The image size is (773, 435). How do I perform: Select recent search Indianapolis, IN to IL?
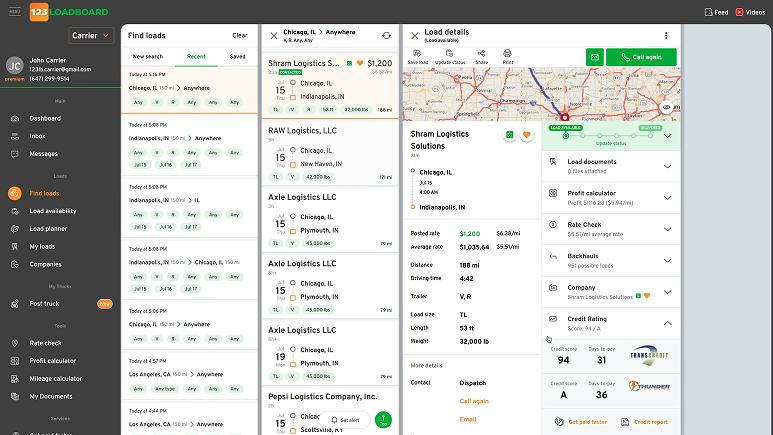189,208
